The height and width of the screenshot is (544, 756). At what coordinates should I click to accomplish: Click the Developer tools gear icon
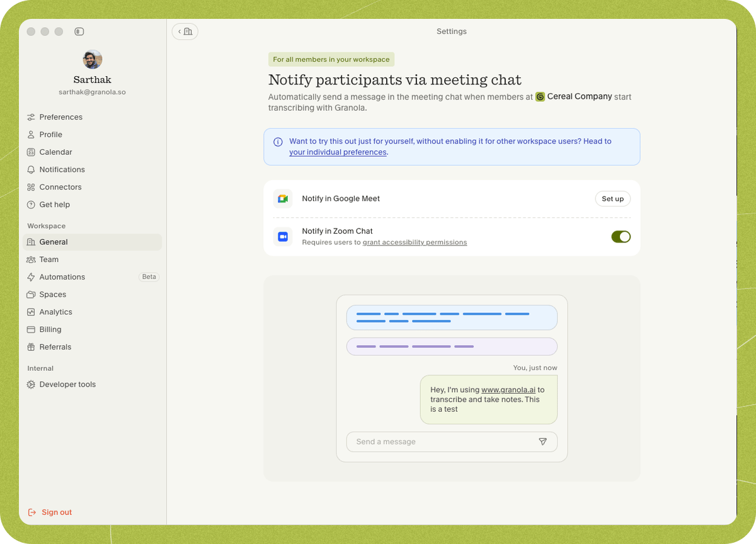(31, 385)
